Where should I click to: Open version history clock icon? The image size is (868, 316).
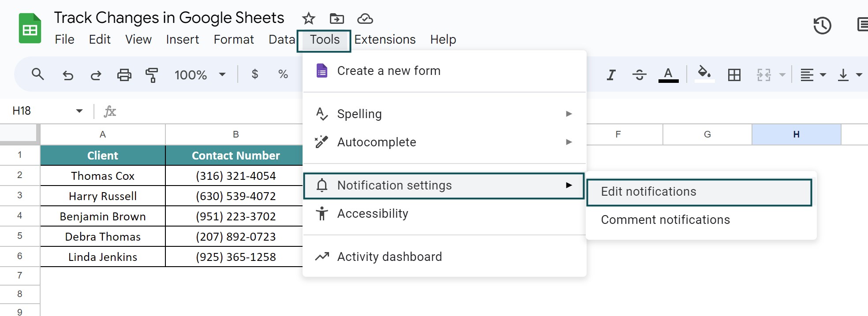(x=822, y=26)
